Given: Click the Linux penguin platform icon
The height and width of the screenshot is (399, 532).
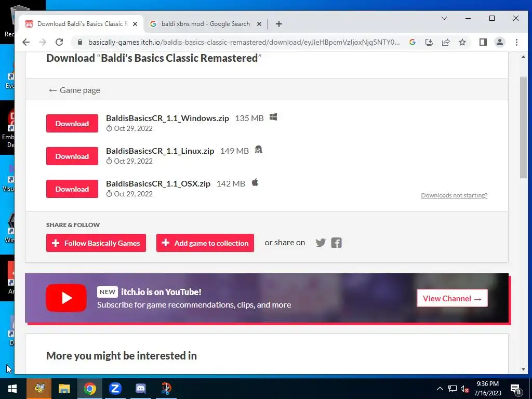Looking at the screenshot, I should [x=259, y=150].
